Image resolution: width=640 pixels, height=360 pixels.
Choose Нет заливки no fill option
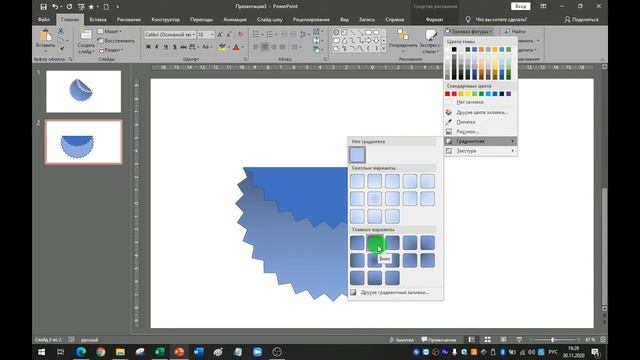[480, 102]
